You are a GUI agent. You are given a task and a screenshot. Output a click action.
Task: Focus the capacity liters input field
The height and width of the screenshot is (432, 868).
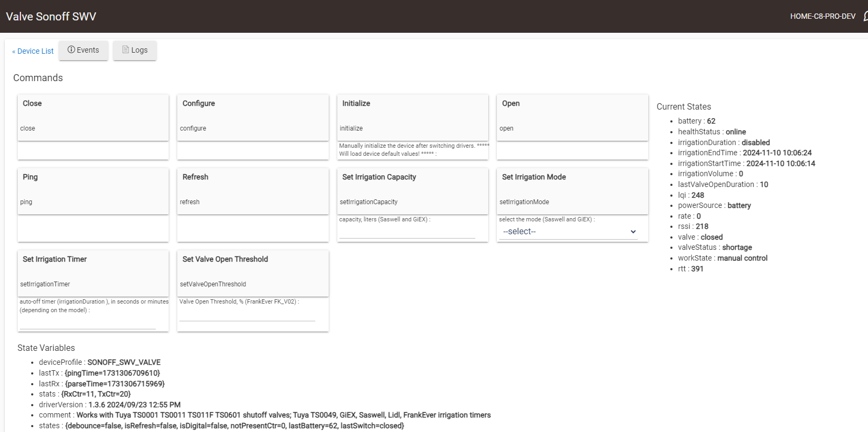click(x=407, y=232)
